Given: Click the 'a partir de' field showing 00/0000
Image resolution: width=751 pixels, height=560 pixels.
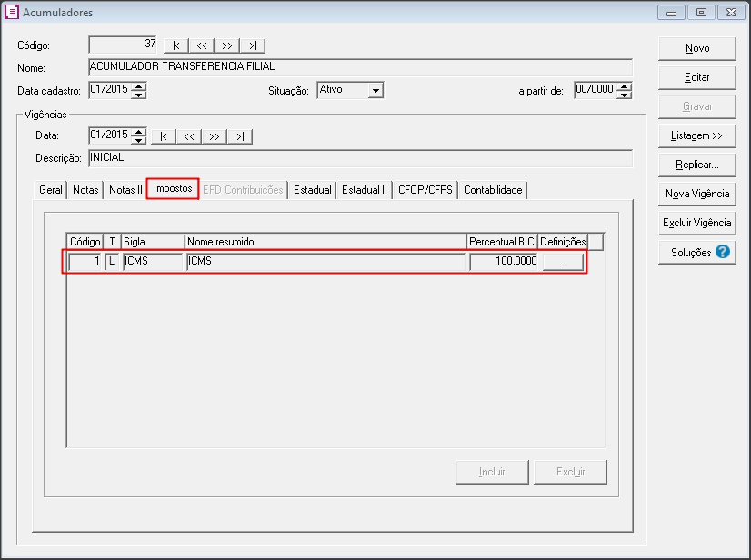Looking at the screenshot, I should pyautogui.click(x=596, y=90).
